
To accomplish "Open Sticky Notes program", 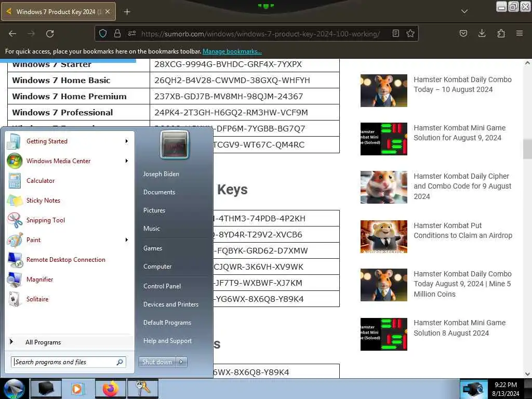I will (43, 200).
